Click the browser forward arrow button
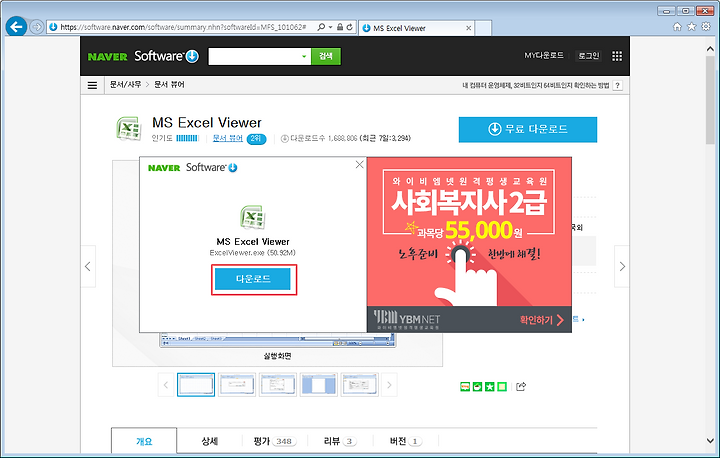This screenshot has width=720, height=458. pyautogui.click(x=37, y=27)
